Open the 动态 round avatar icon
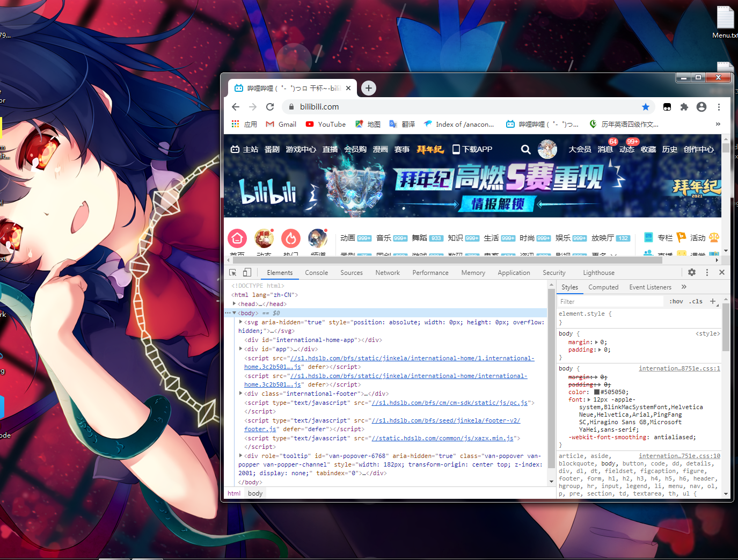The image size is (738, 560). [x=264, y=238]
